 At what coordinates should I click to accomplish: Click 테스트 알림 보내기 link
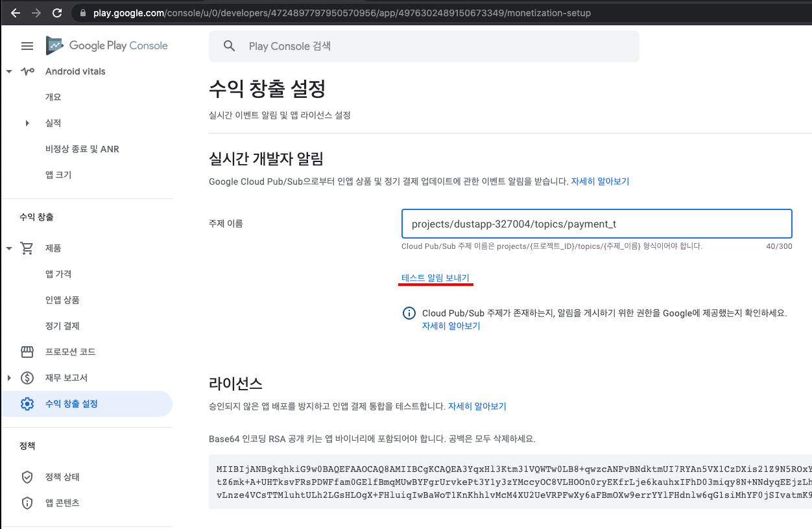click(x=435, y=278)
